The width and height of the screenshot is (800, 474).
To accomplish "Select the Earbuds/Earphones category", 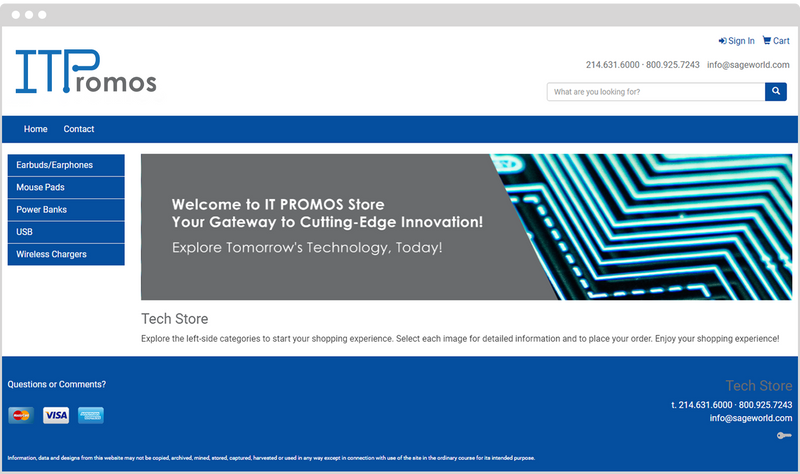I will point(66,165).
